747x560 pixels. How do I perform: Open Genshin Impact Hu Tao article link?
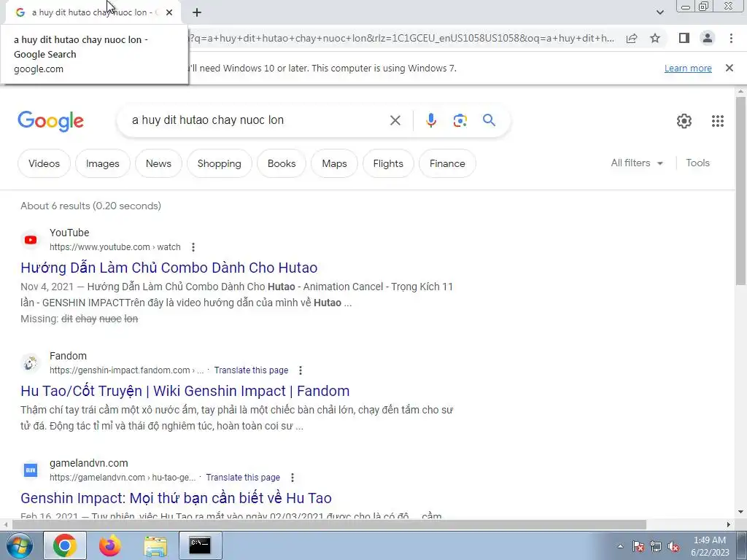(176, 498)
